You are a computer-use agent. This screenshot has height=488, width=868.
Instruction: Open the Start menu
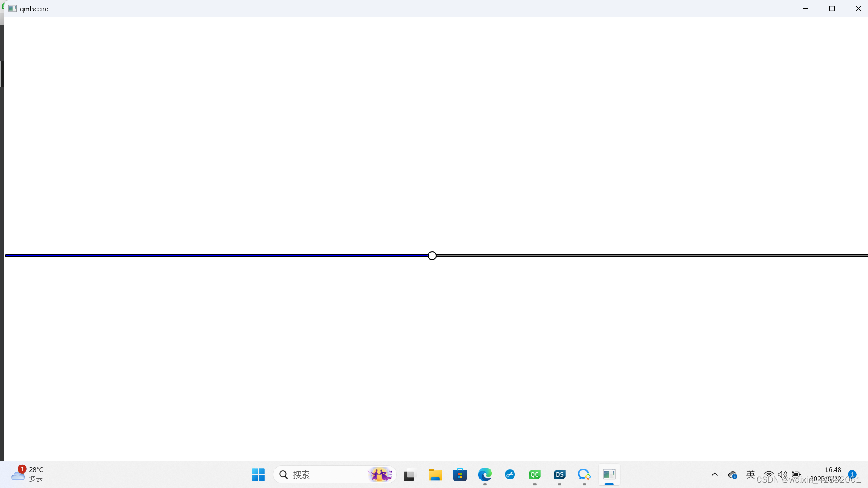258,474
